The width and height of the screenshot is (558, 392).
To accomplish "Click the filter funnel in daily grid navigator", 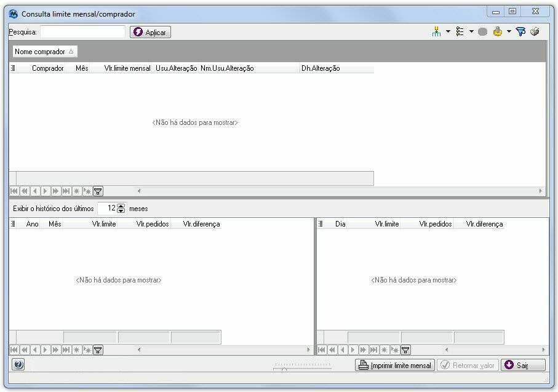I will (405, 350).
